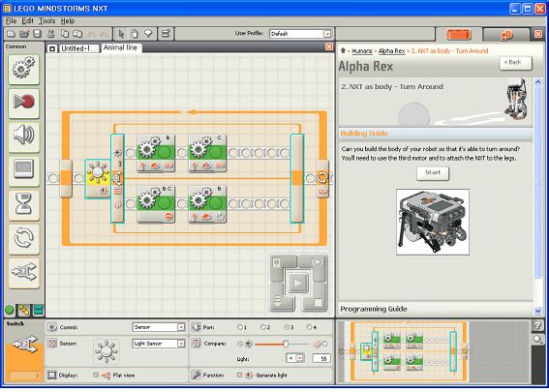Image resolution: width=549 pixels, height=392 pixels.
Task: Open the help question mark icon
Action: click(x=537, y=325)
